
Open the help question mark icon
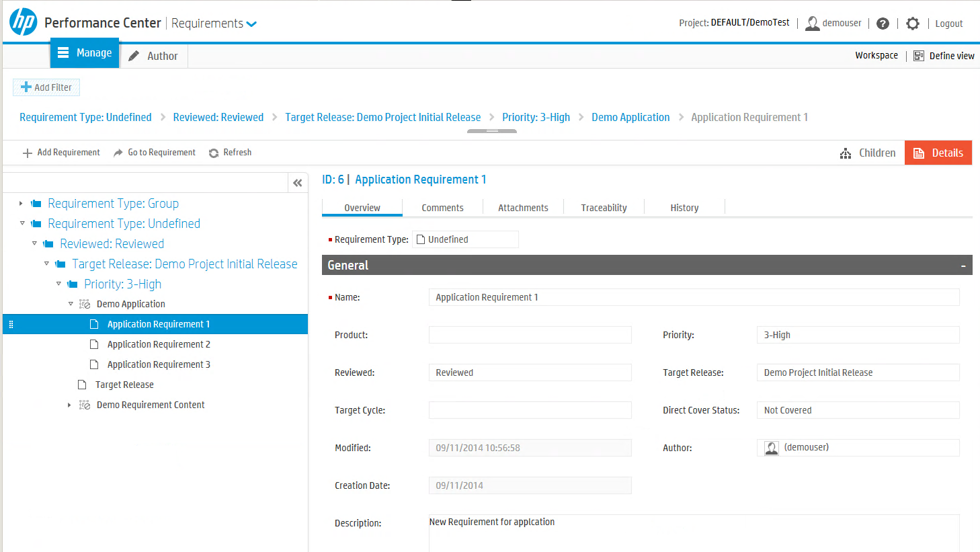[883, 24]
